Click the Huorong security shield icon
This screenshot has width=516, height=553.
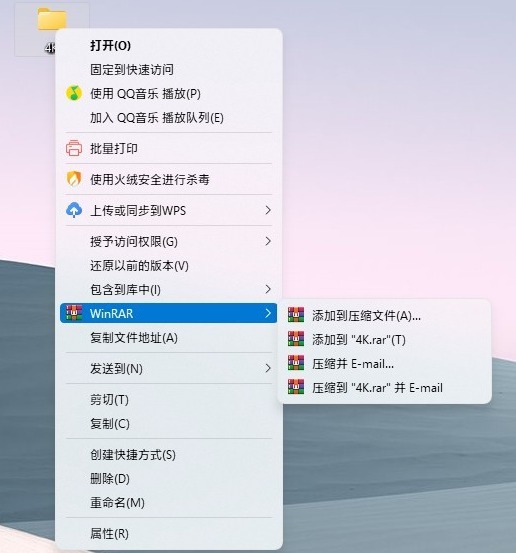74,179
